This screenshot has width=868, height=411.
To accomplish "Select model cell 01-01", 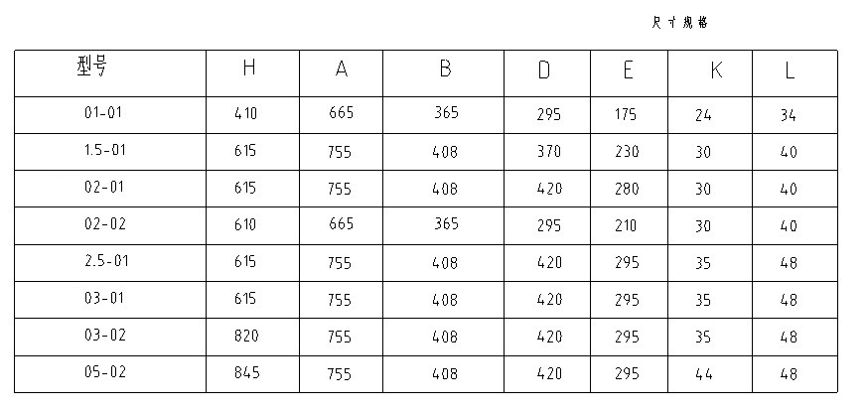I will click(103, 113).
